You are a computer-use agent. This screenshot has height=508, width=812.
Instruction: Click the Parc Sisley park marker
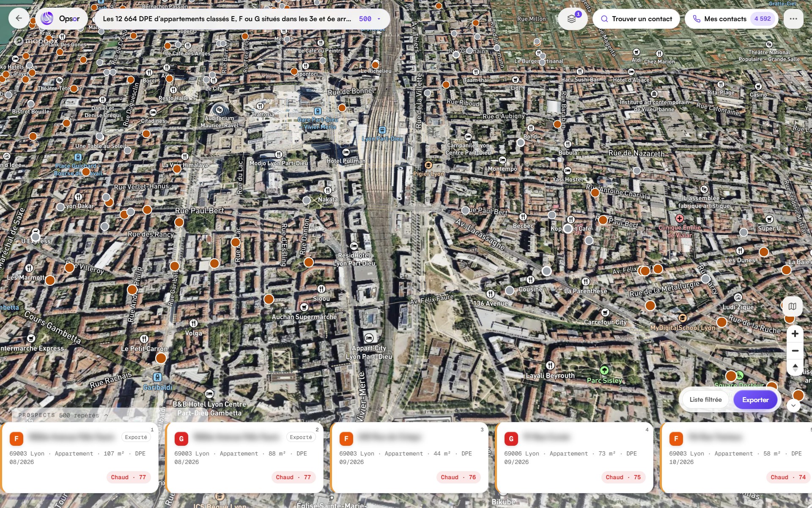(604, 370)
